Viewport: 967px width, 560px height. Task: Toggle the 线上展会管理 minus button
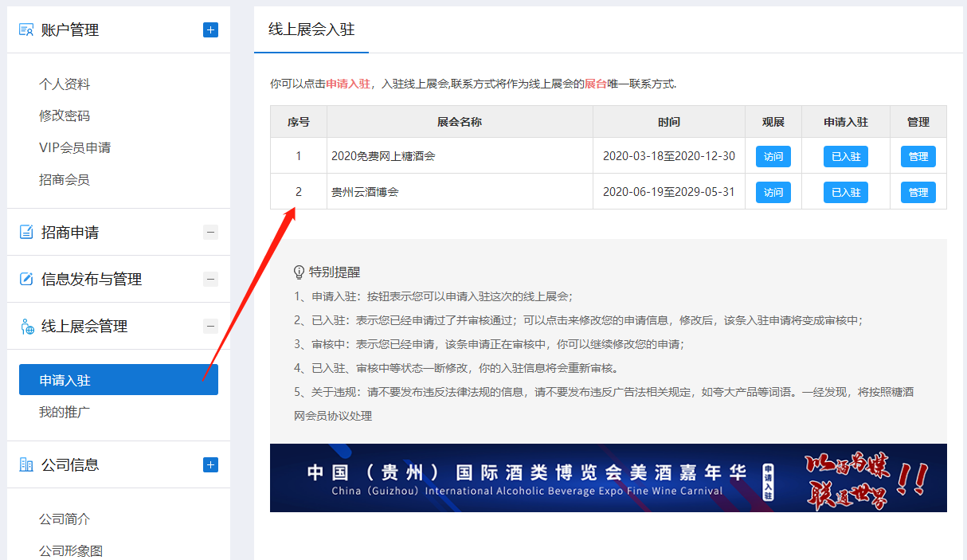click(210, 327)
